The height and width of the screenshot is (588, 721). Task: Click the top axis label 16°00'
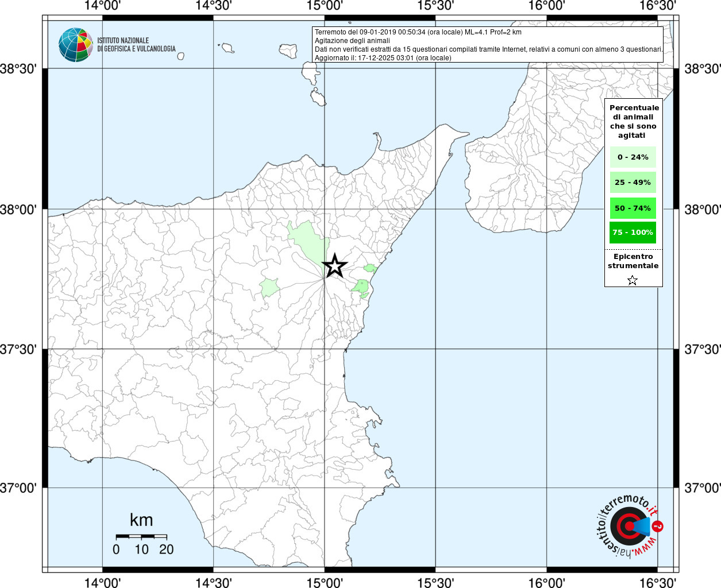click(546, 6)
